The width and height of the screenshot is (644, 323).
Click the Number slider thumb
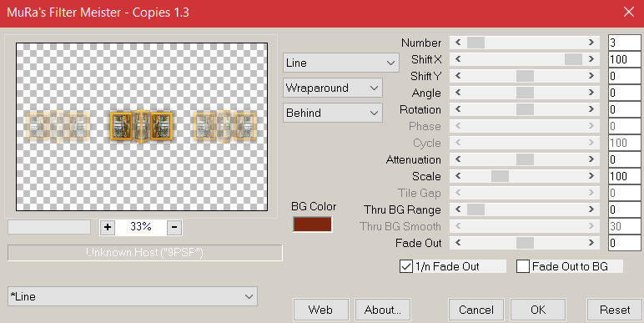point(475,43)
